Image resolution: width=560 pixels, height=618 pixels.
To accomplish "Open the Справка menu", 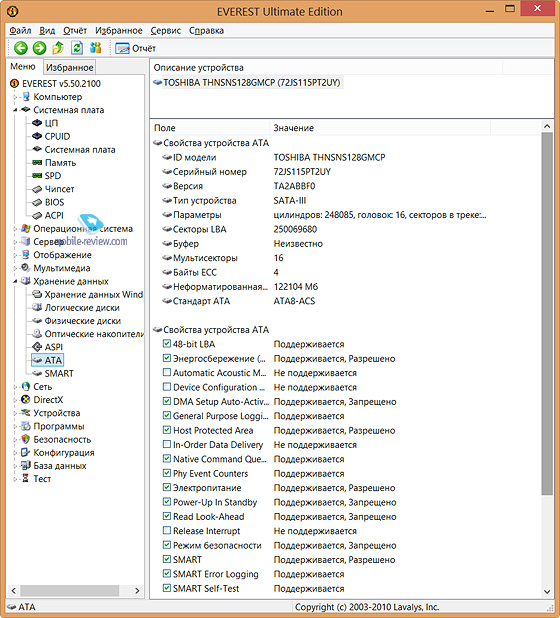I will click(206, 30).
